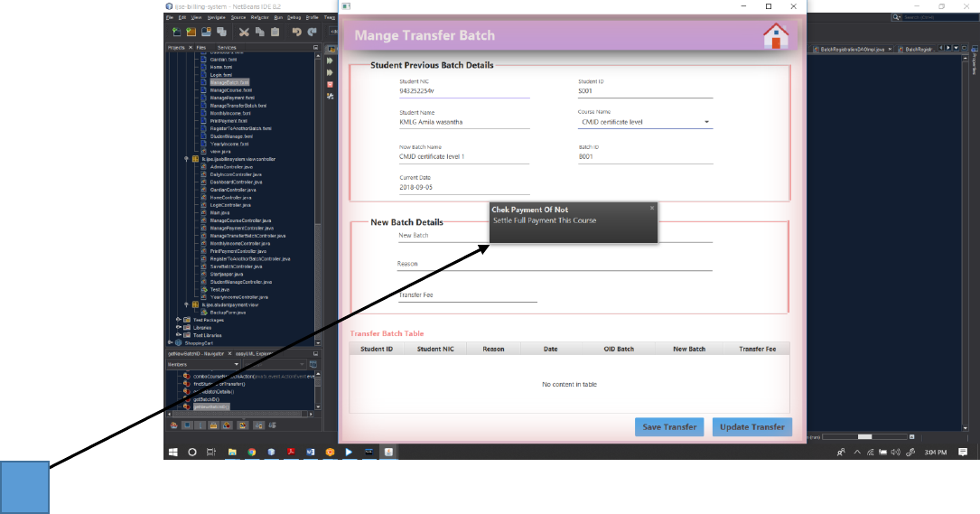Click the Update Transfer button
Screen dimensions: 980x514
[751, 427]
